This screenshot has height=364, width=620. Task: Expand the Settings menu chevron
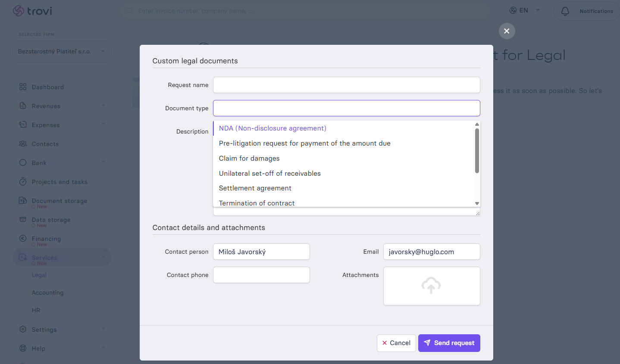[103, 329]
